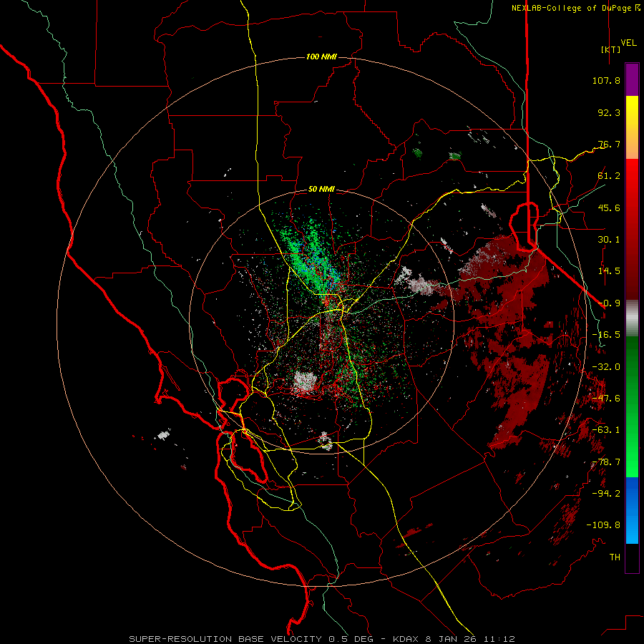644x644 pixels.
Task: Click the 92.3 velocity scale value
Action: (x=609, y=112)
